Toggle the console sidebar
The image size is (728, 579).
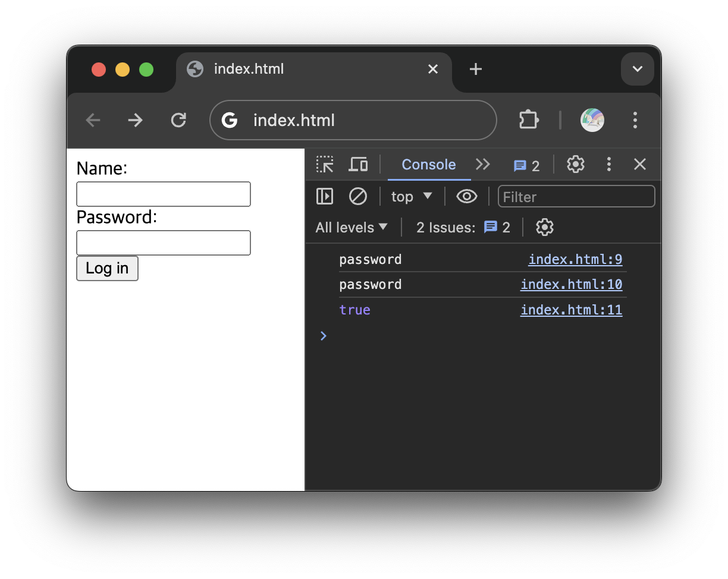(325, 196)
